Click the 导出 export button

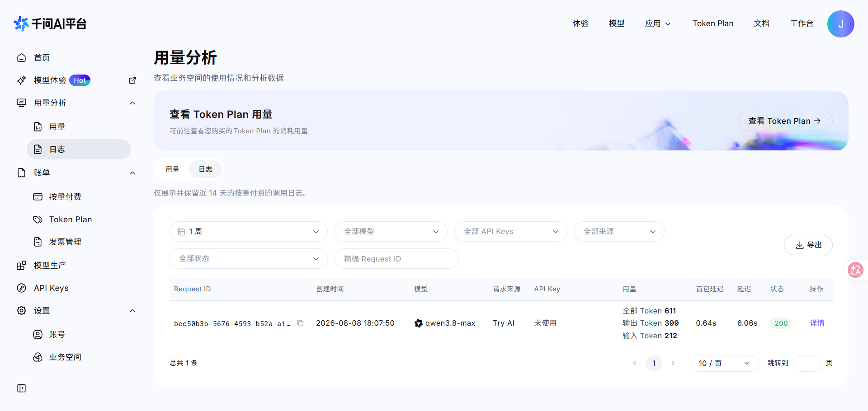pos(808,245)
